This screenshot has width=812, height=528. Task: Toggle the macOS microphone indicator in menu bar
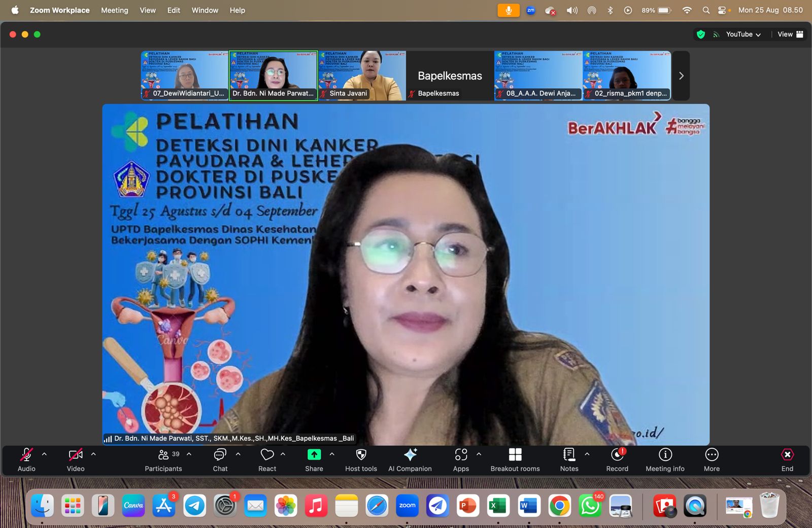coord(509,10)
